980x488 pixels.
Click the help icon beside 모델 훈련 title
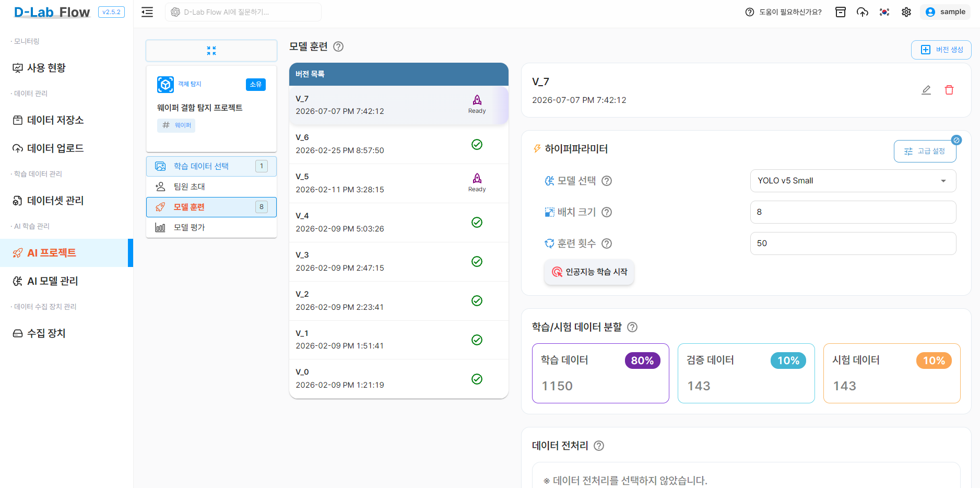[338, 47]
